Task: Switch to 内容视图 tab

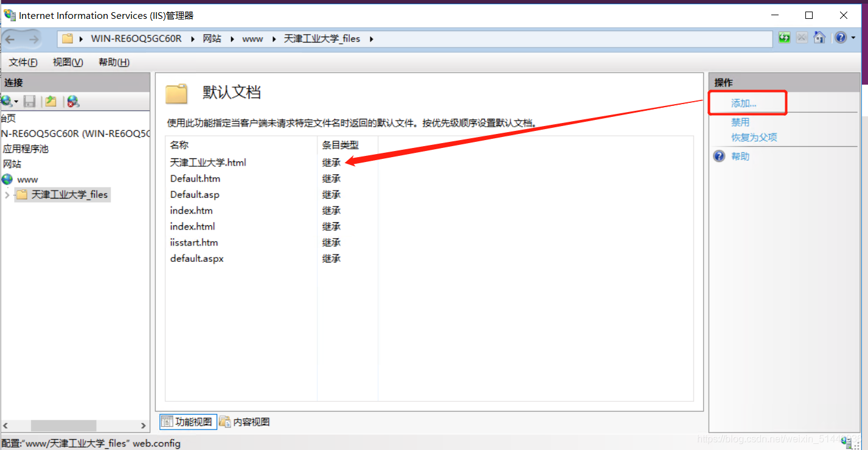Action: tap(245, 421)
